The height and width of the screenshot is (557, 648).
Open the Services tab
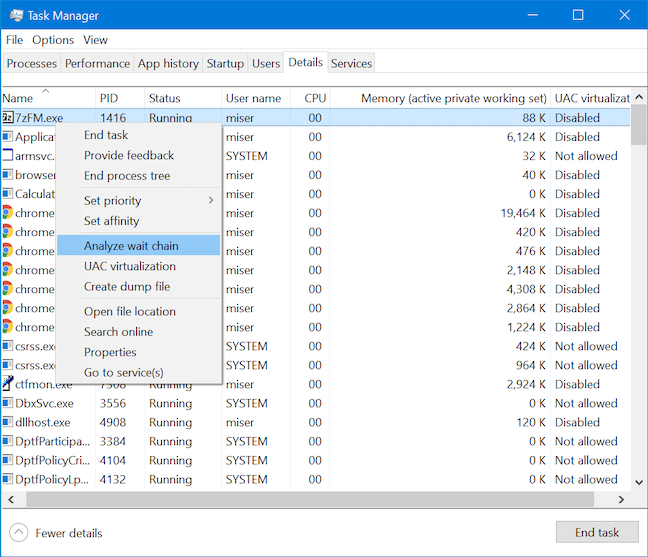click(351, 63)
